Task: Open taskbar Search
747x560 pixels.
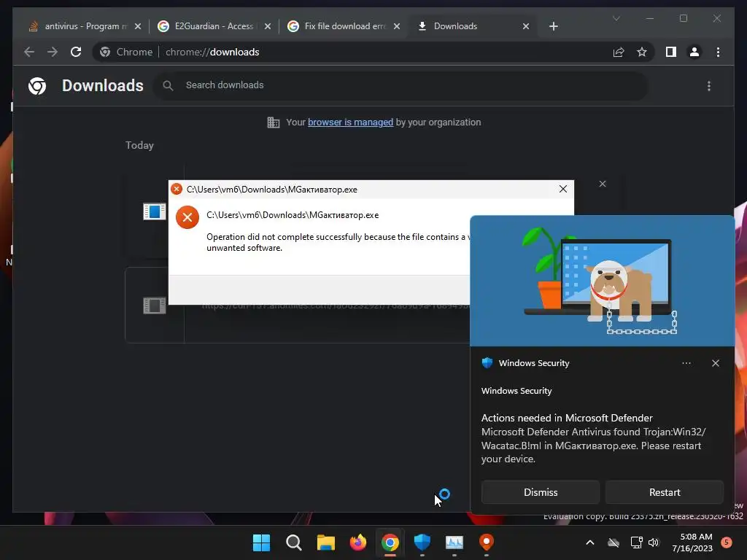Action: coord(293,542)
